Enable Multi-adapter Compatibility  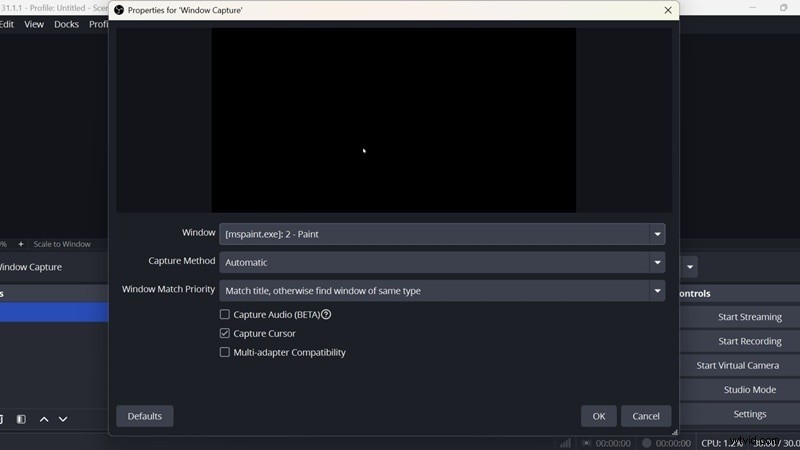pos(225,353)
